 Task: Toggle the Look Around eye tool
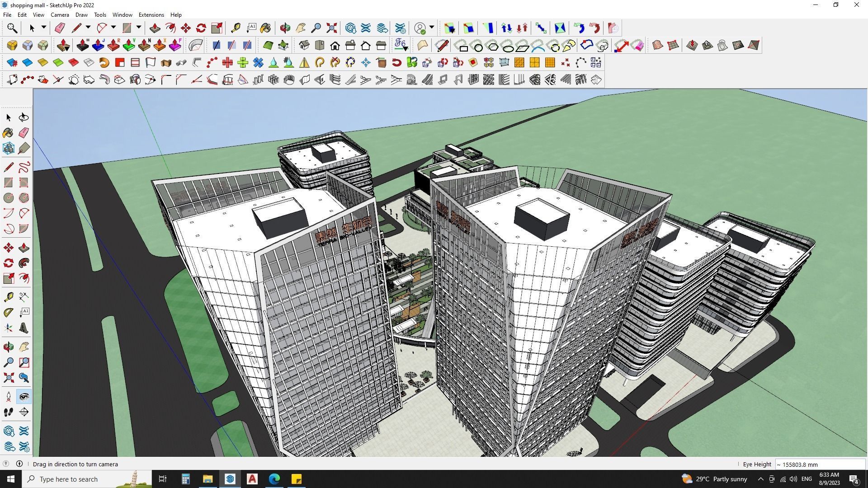pyautogui.click(x=24, y=397)
